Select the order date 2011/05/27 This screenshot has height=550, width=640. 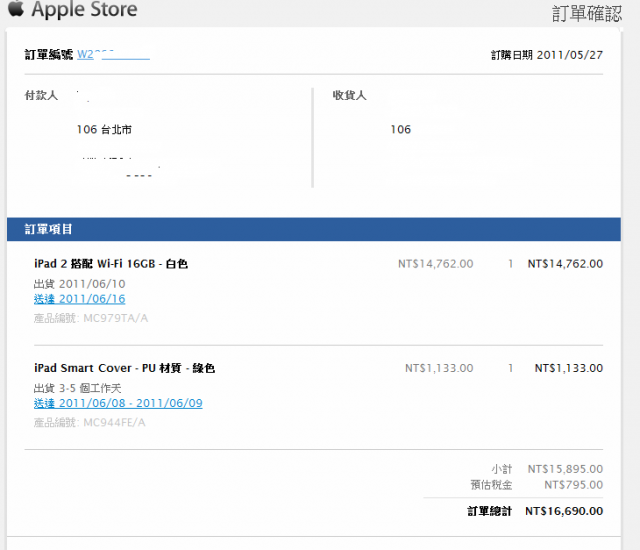click(x=569, y=55)
